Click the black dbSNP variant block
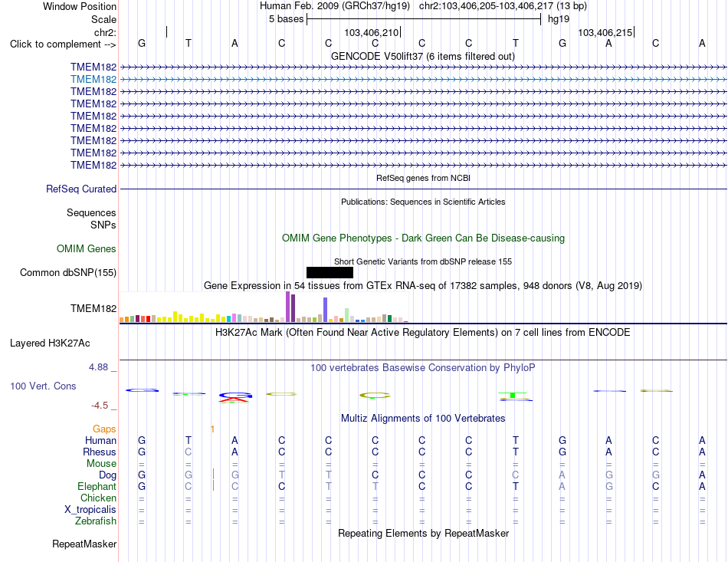This screenshot has width=728, height=562. (x=330, y=273)
